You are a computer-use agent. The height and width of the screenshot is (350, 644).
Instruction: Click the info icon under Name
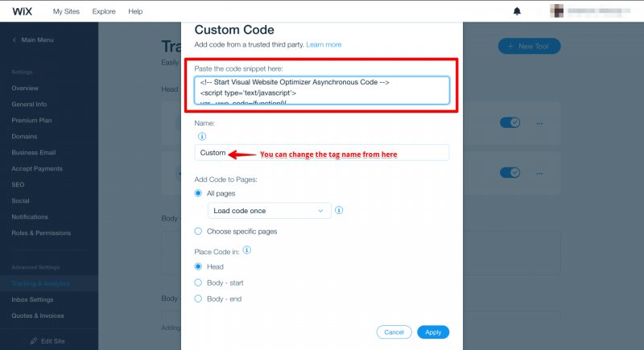point(202,136)
